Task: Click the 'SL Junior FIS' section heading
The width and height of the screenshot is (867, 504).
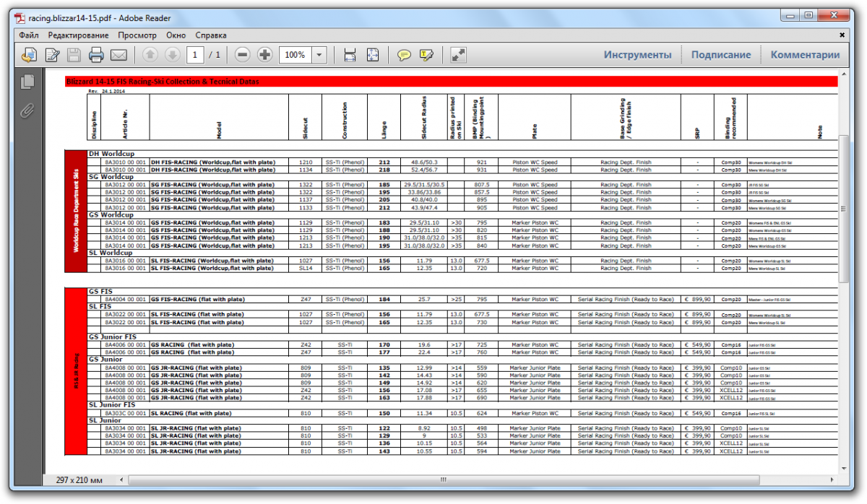Action: [x=112, y=405]
